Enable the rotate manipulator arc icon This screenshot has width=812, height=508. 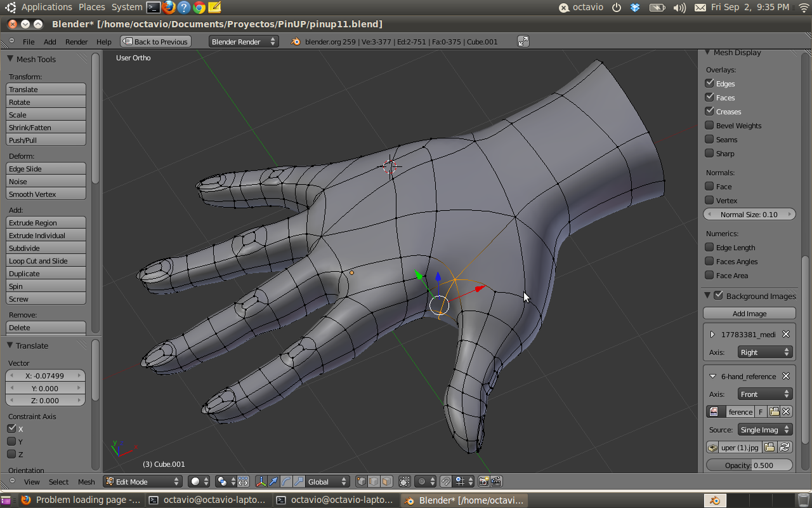pos(285,481)
